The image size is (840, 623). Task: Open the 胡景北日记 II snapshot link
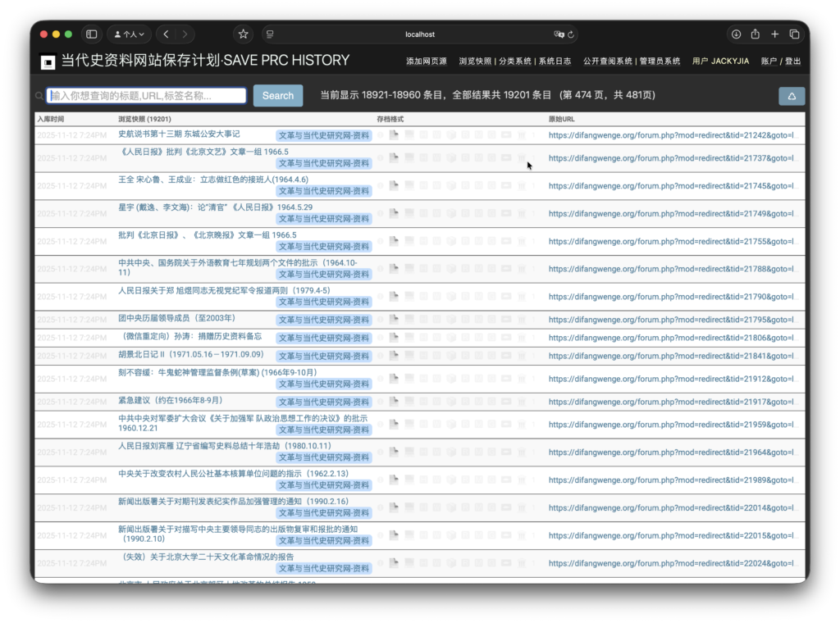(179, 355)
